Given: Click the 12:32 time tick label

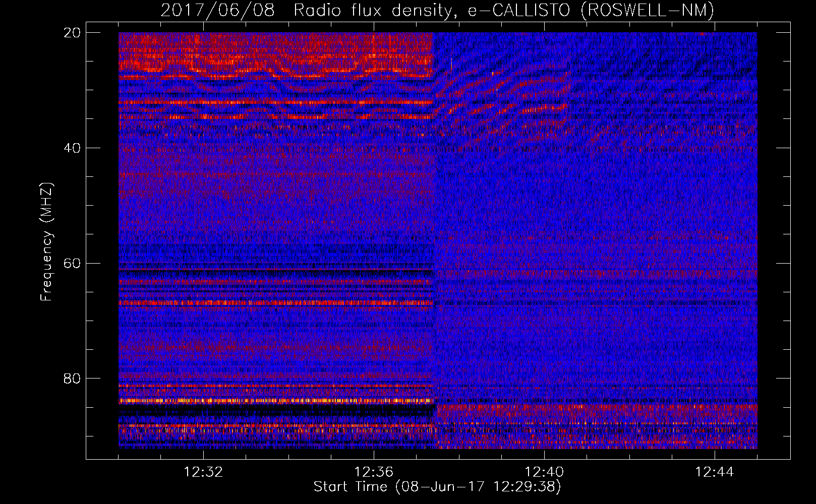Looking at the screenshot, I should click(x=203, y=472).
